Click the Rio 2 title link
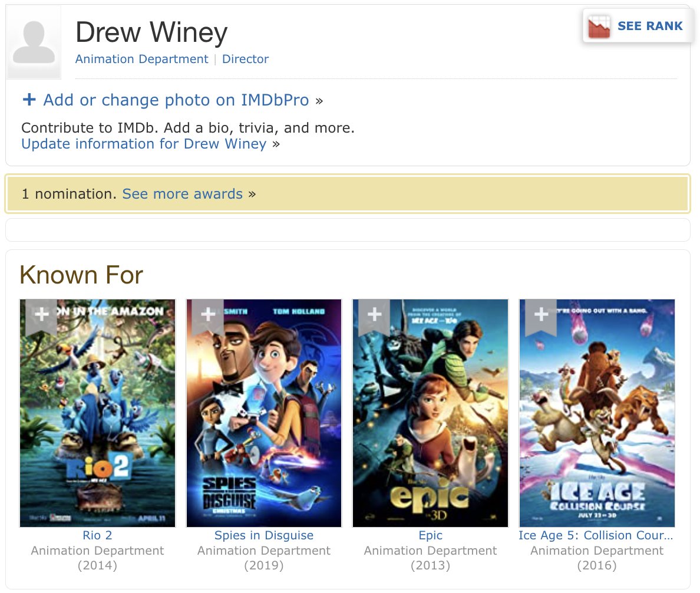The width and height of the screenshot is (700, 593). 97,535
